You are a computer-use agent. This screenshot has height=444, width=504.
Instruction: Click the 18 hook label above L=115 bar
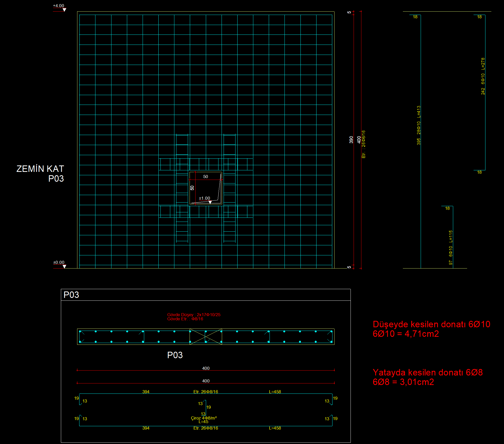[x=447, y=208]
